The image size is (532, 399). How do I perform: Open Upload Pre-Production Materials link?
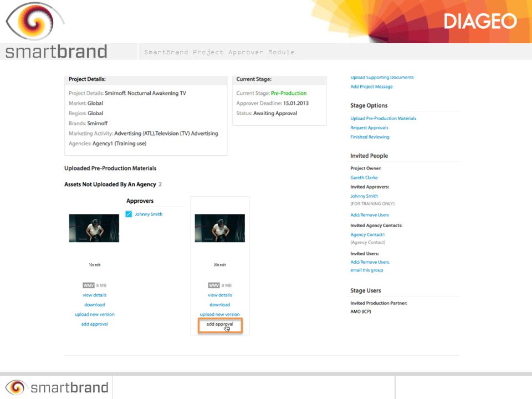383,119
